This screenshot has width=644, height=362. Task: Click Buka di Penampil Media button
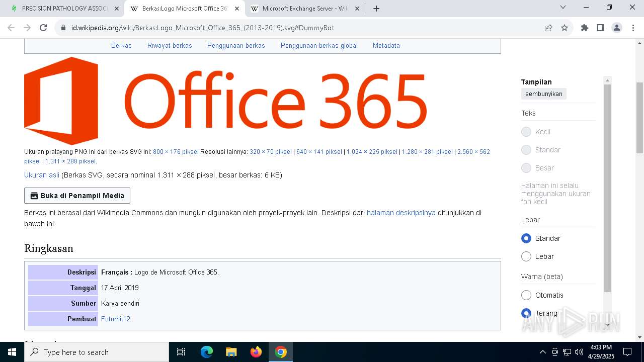pyautogui.click(x=77, y=196)
